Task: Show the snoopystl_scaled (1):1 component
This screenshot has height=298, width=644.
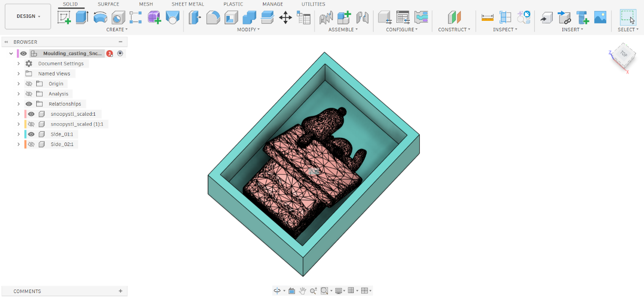Action: [31, 124]
